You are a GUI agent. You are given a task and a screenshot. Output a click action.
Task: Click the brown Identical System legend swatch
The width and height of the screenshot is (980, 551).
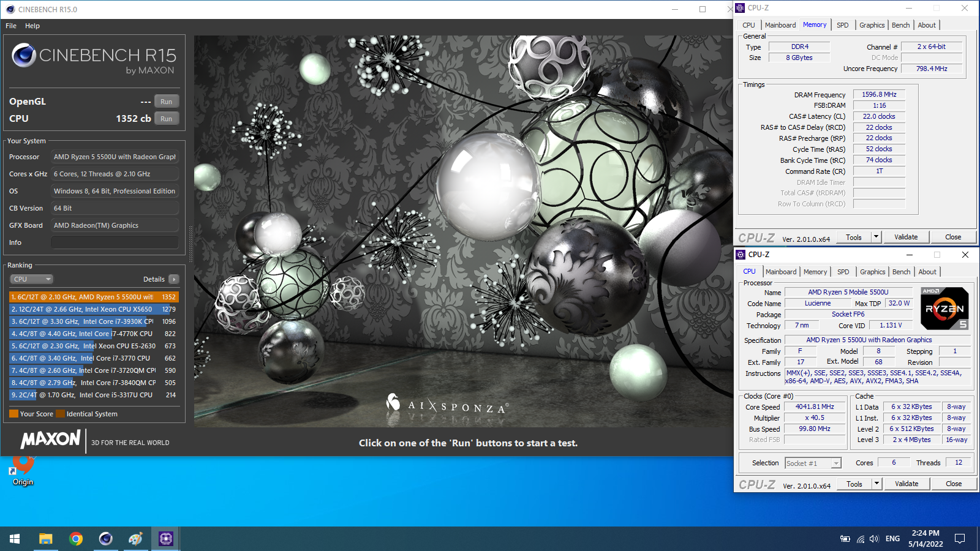click(x=60, y=414)
